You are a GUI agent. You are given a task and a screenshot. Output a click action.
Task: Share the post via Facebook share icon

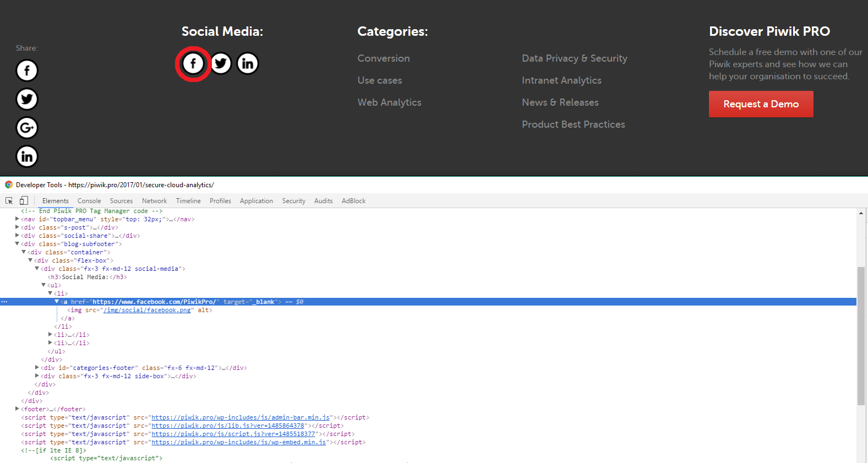tap(27, 70)
